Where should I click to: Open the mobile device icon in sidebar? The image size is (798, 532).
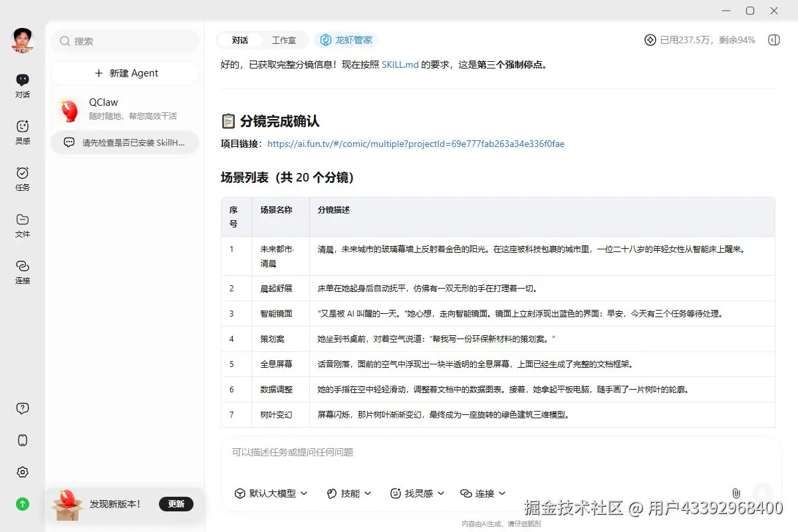tap(23, 440)
